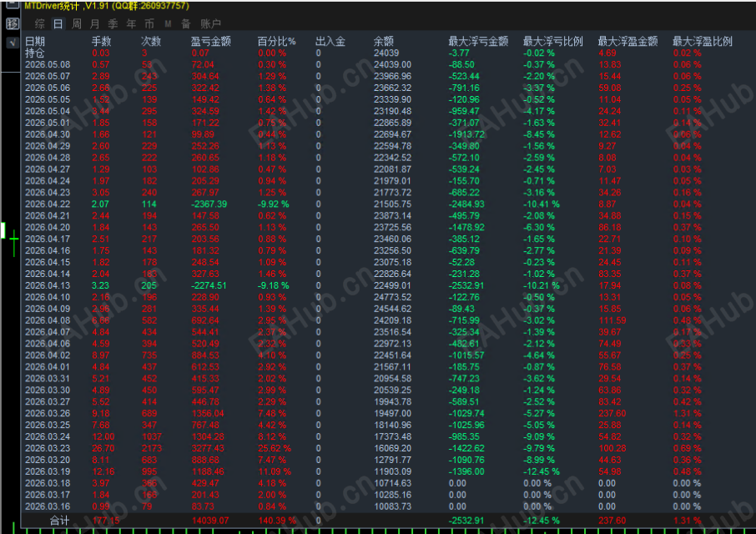This screenshot has width=756, height=534.
Task: Select the date 2026.05.08
Action: pyautogui.click(x=48, y=64)
